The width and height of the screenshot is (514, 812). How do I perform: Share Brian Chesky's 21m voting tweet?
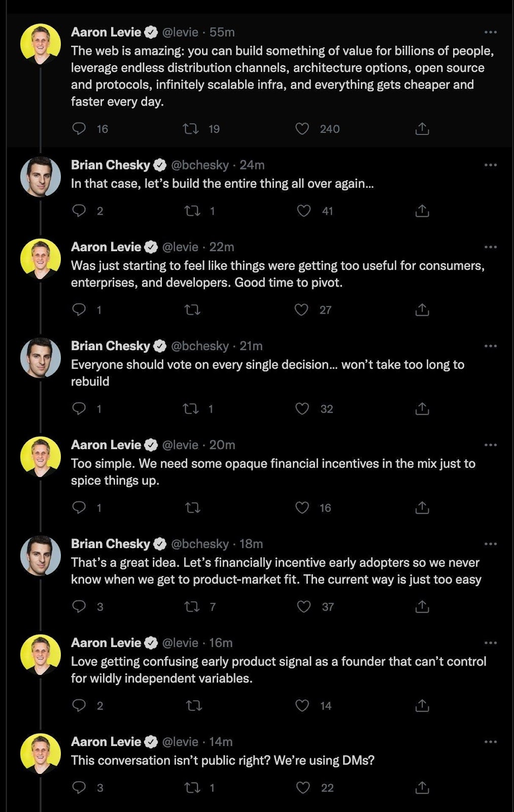[422, 409]
